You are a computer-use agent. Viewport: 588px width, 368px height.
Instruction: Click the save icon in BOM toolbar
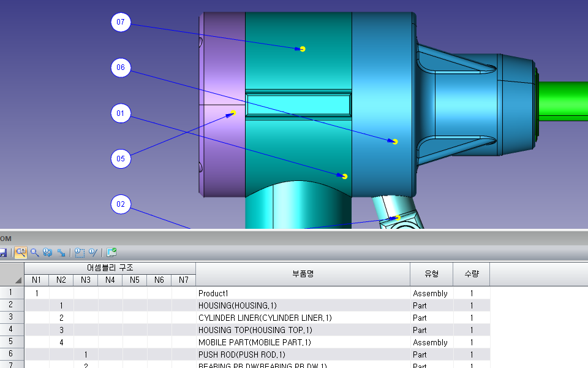pos(3,252)
